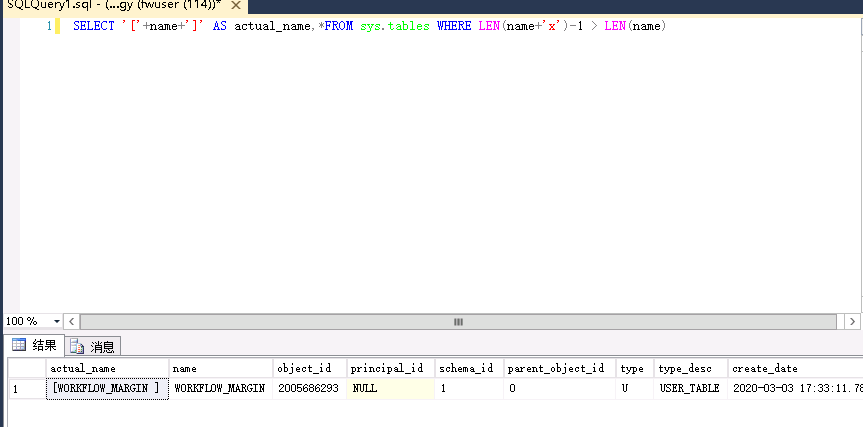Click sys.tables in the query editor
Image resolution: width=864 pixels, height=428 pixels.
(395, 26)
